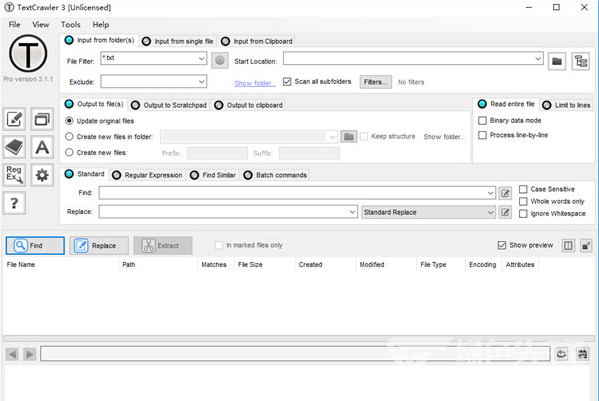
Task: Open the Filters... button
Action: coord(376,82)
